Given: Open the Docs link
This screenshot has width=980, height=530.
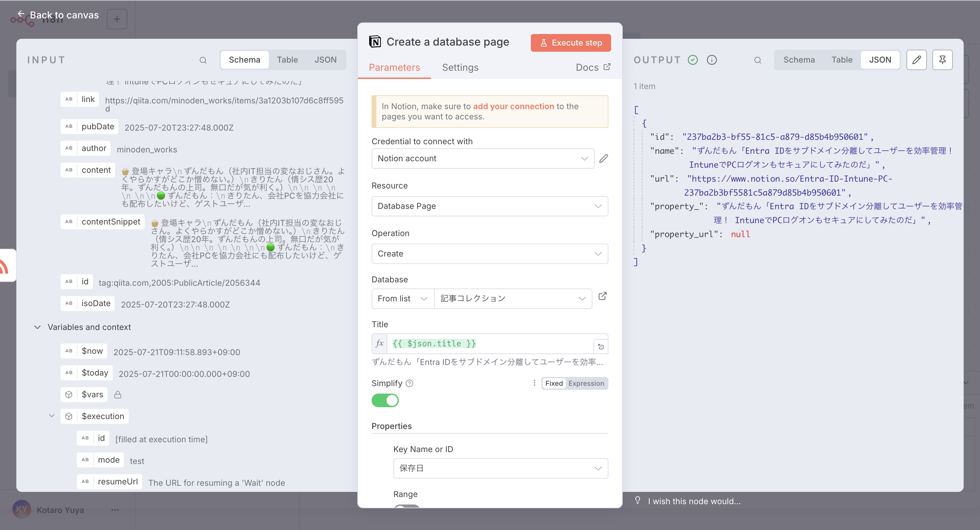Looking at the screenshot, I should 593,68.
